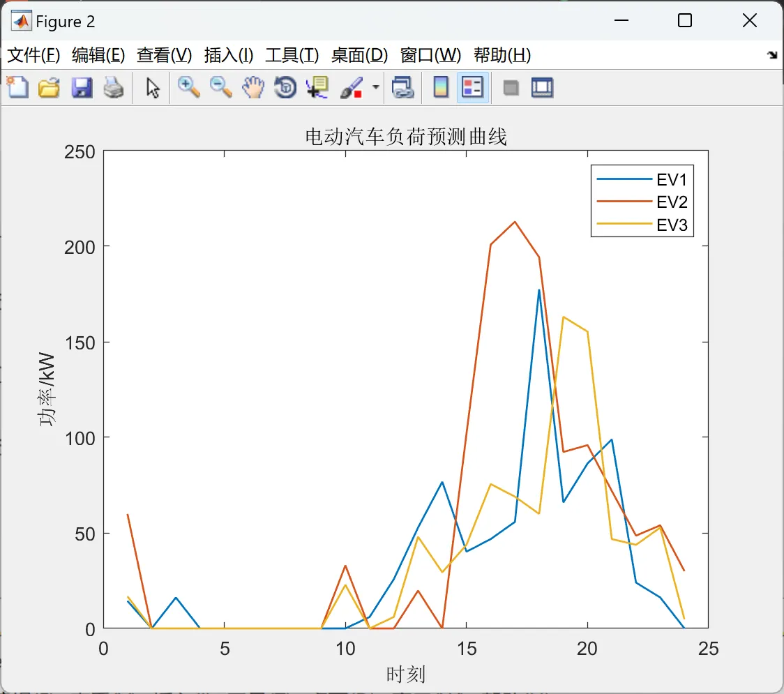Click the x-axis tick label 15
The image size is (784, 694).
click(x=467, y=649)
